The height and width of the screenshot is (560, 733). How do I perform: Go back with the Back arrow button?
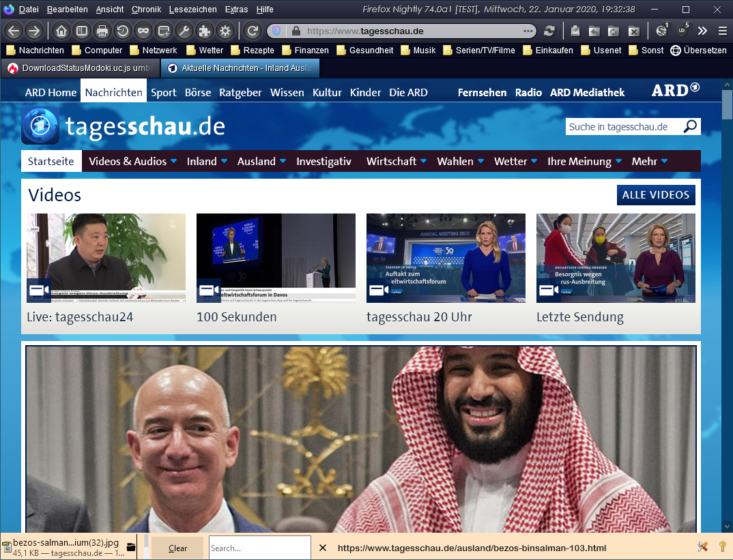14,31
